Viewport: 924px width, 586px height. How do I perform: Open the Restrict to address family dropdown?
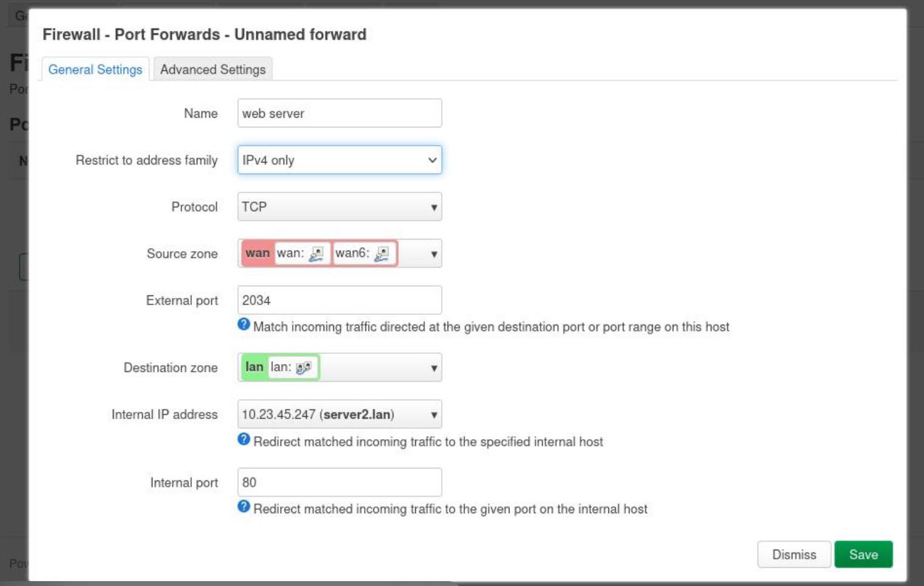pos(339,160)
